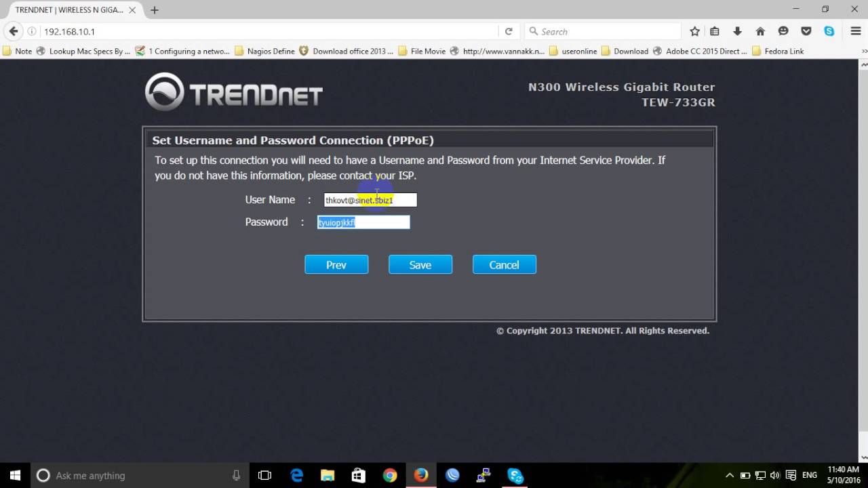The image size is (868, 488).
Task: Select the TRENDNET Wireless N tab
Action: click(x=73, y=10)
